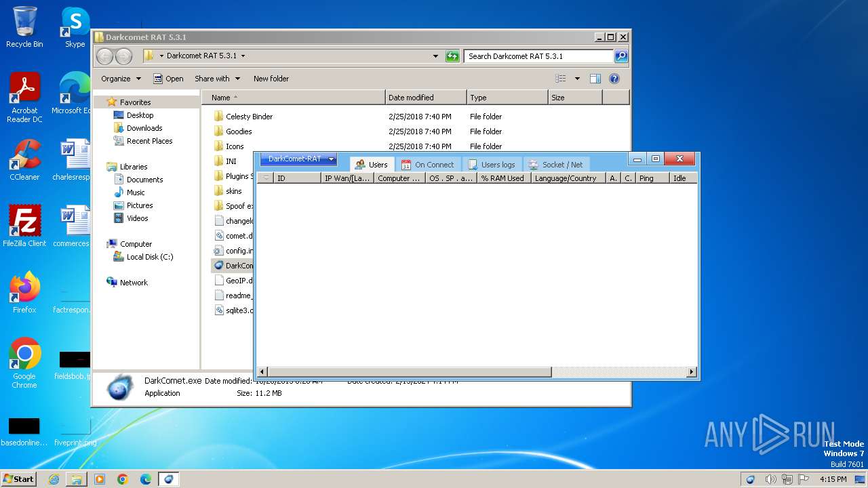
Task: Sort files by Type column
Action: pyautogui.click(x=507, y=98)
